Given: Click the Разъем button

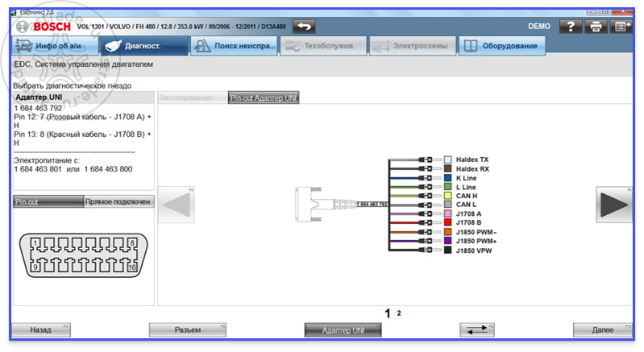Looking at the screenshot, I should (x=187, y=329).
